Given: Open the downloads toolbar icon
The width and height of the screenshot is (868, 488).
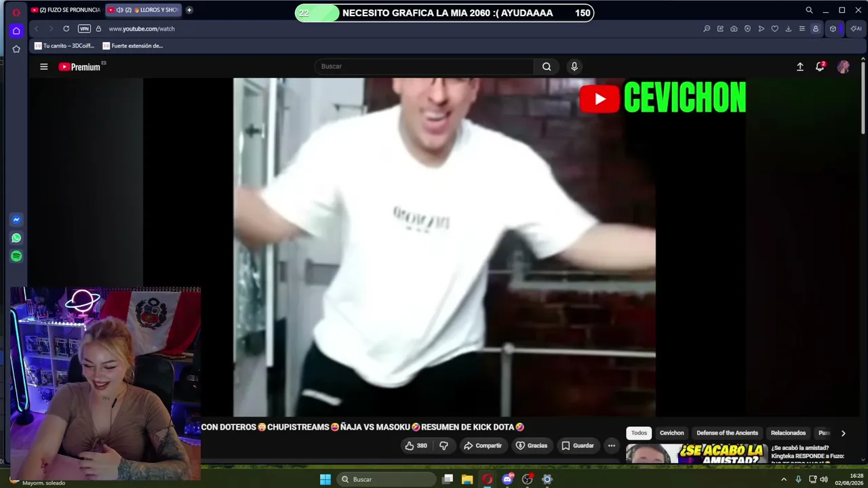Looking at the screenshot, I should [788, 28].
